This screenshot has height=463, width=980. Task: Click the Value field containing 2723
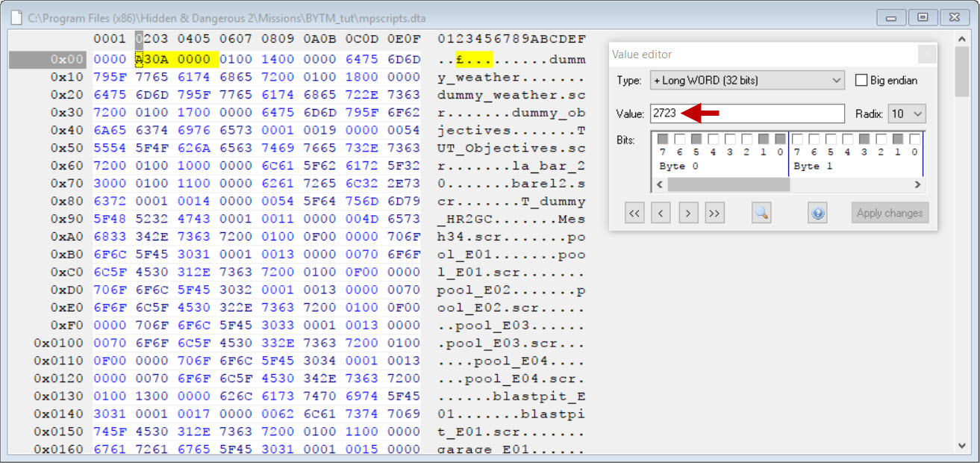[x=746, y=114]
